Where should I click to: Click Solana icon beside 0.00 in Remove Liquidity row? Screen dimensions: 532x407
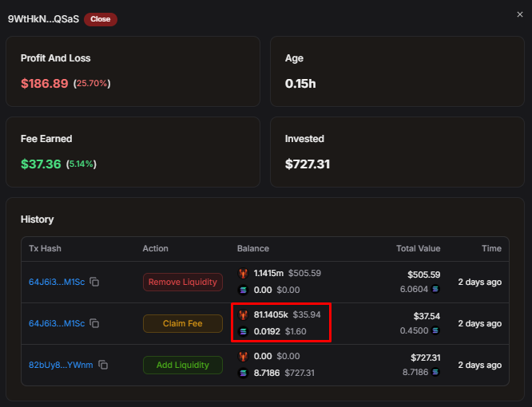pyautogui.click(x=243, y=290)
